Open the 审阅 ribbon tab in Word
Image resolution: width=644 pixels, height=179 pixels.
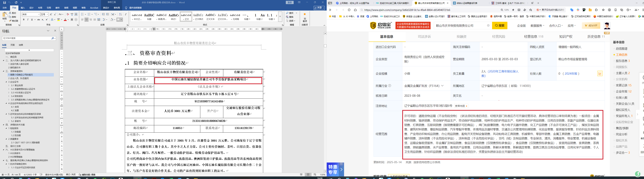point(66,8)
